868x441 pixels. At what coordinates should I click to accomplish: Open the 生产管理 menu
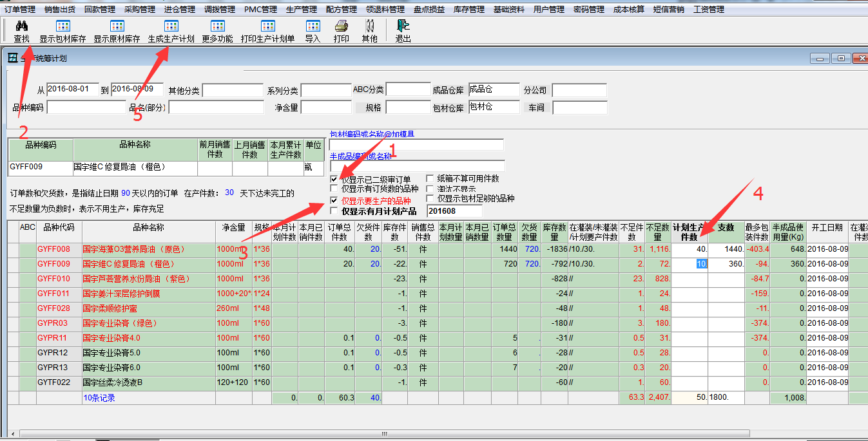pos(300,10)
